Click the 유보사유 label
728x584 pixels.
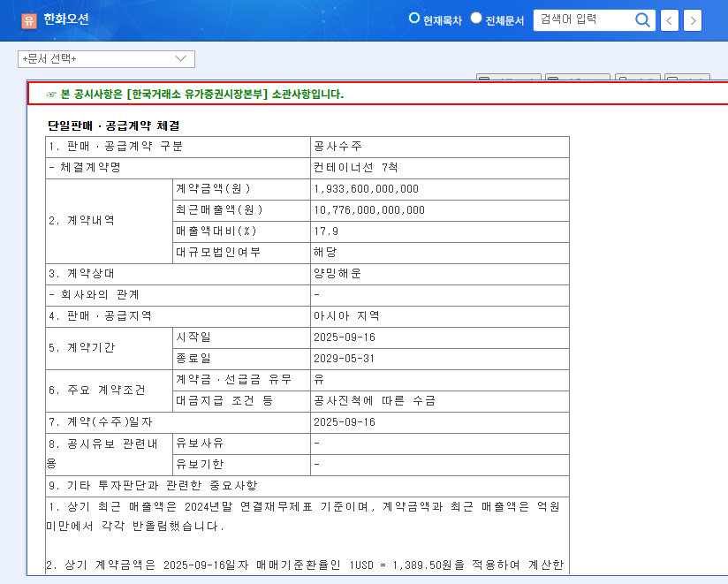tap(200, 444)
